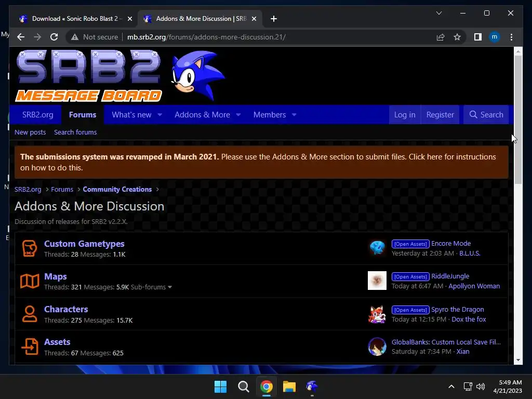Open the Encore Mode thread
The image size is (532, 399).
451,244
